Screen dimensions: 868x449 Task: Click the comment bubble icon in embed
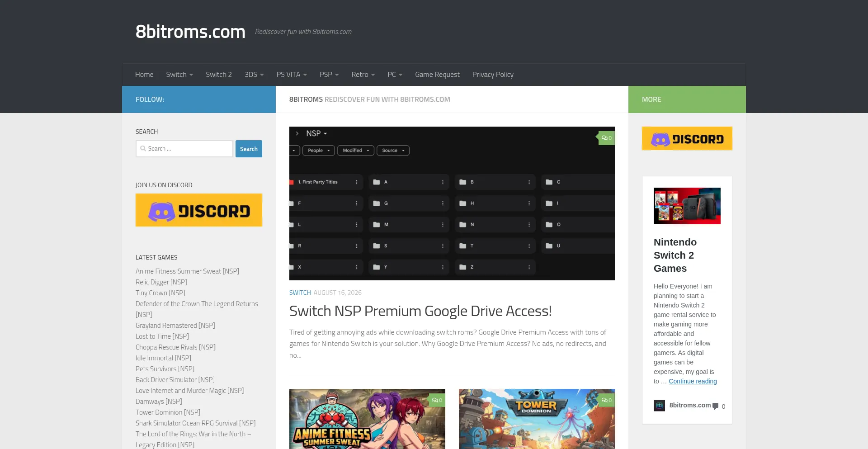[x=715, y=406]
